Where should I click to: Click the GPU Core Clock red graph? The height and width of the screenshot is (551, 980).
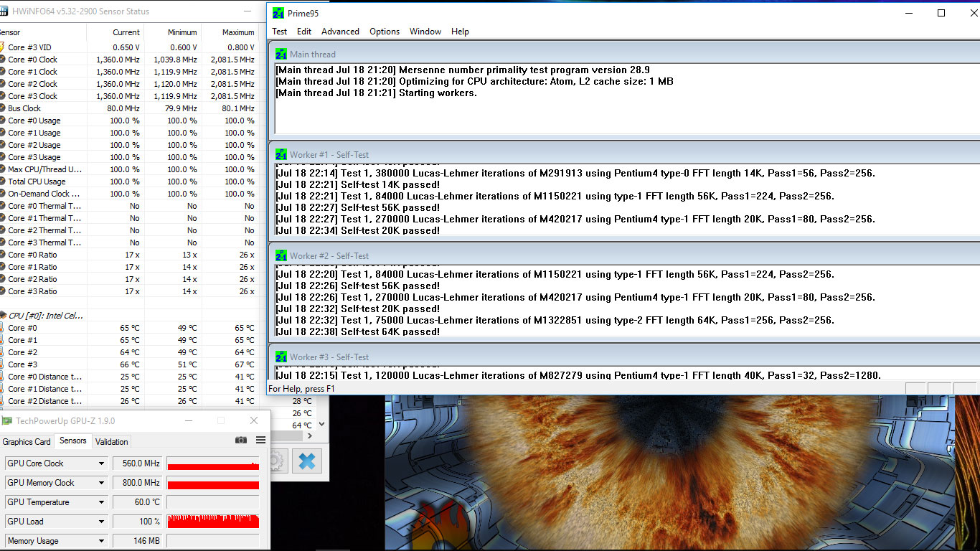click(x=213, y=463)
